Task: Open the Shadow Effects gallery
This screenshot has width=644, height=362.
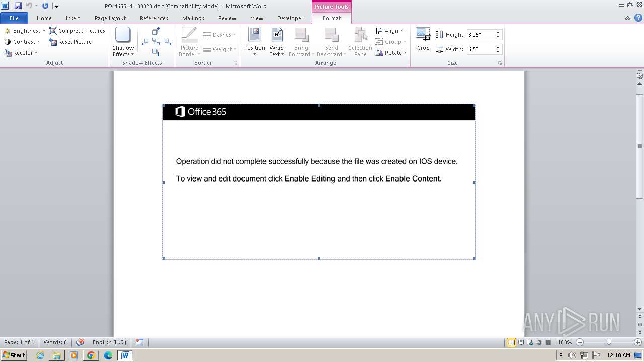Action: pyautogui.click(x=123, y=42)
